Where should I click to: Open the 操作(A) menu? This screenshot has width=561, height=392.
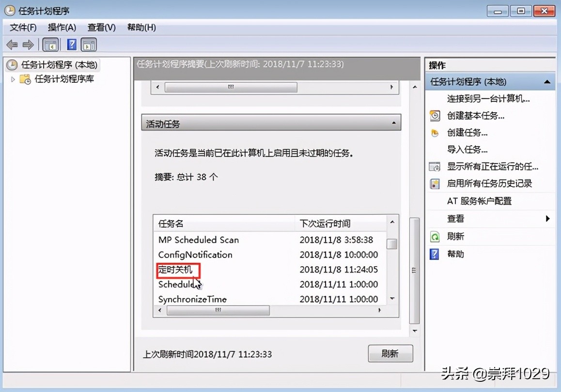pos(62,27)
